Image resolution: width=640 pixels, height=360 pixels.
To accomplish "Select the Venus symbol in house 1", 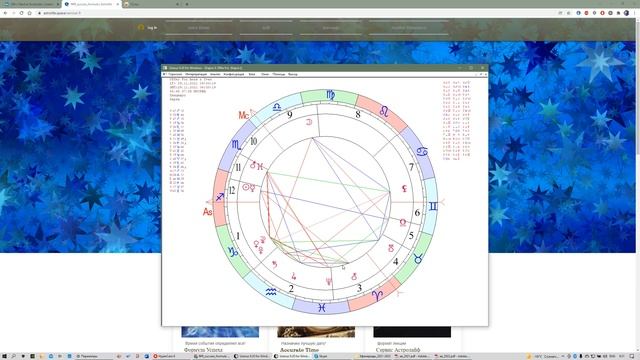I will coord(257,244).
